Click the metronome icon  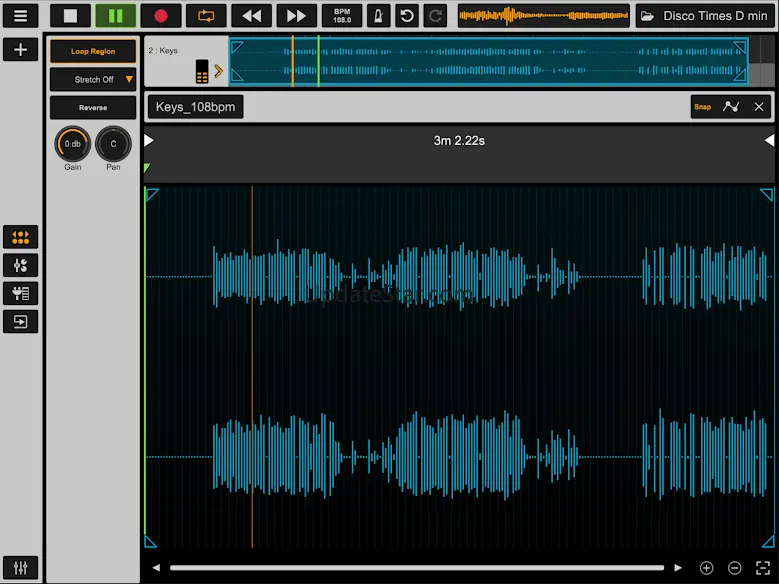379,15
